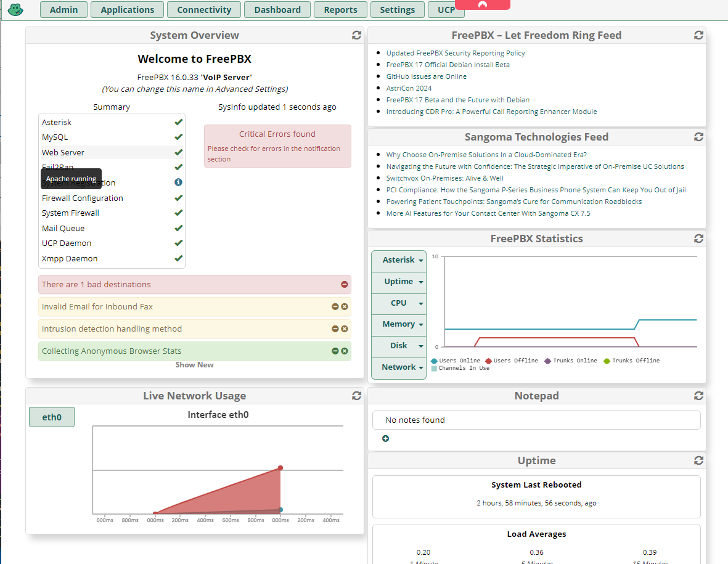728x564 pixels.
Task: Click the System Registration info icon
Action: (x=178, y=182)
